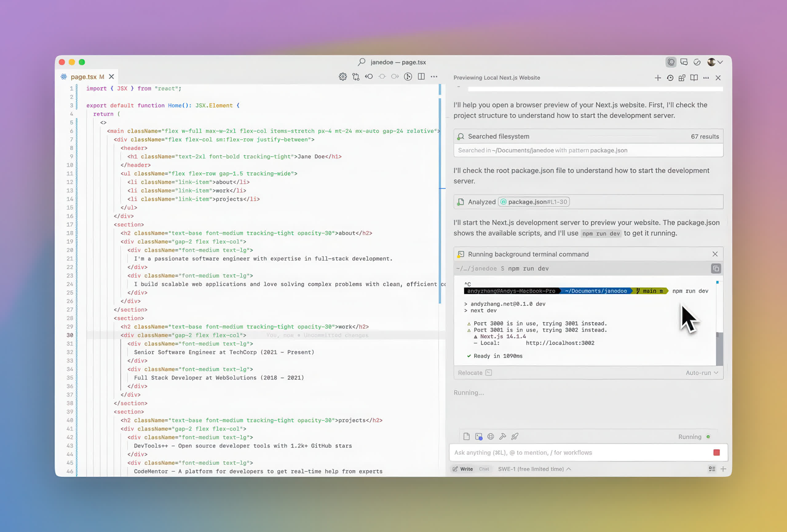The height and width of the screenshot is (532, 787).
Task: Expand the Auto-run dropdown
Action: tap(702, 373)
